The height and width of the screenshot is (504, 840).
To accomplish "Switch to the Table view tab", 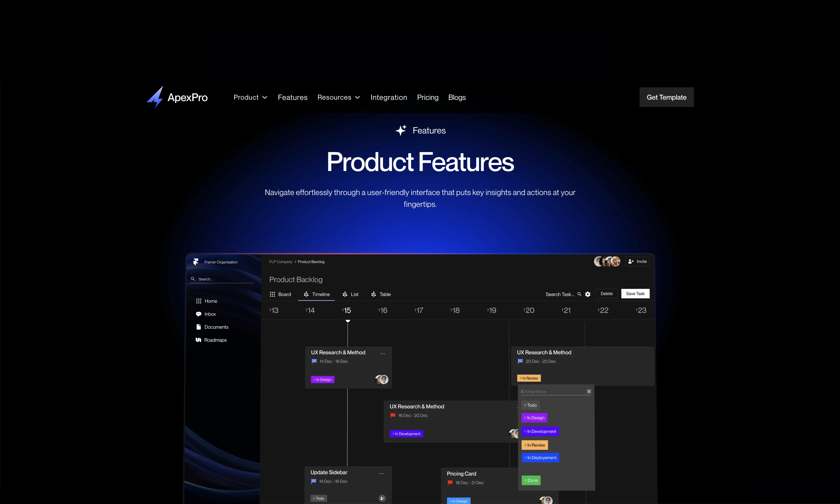I will [x=381, y=294].
